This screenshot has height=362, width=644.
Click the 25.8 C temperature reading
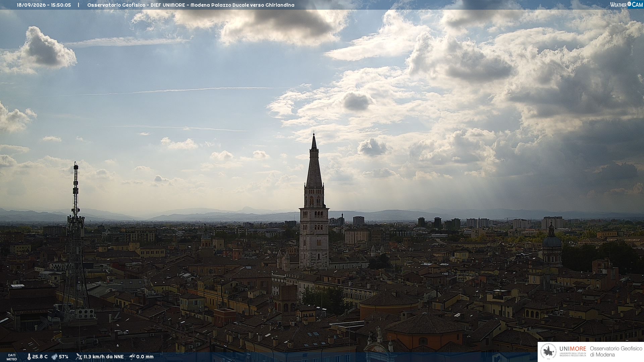pos(40,357)
